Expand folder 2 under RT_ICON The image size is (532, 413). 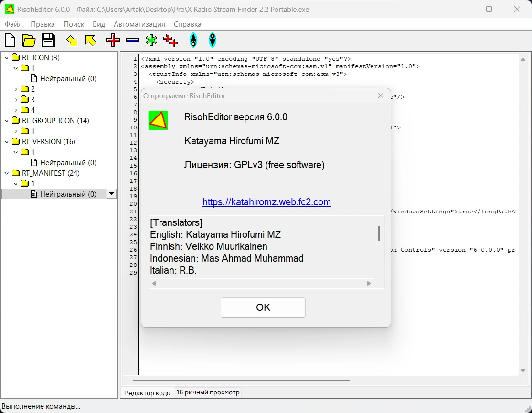point(16,89)
